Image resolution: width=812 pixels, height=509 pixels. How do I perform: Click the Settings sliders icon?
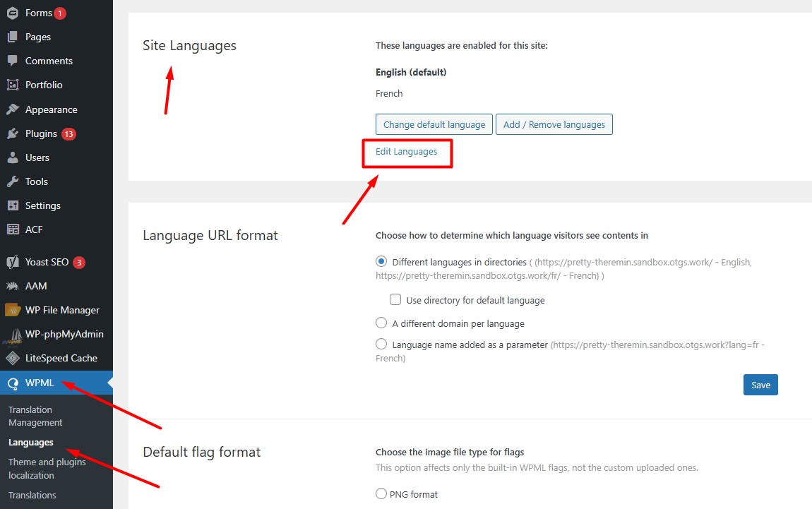point(13,205)
